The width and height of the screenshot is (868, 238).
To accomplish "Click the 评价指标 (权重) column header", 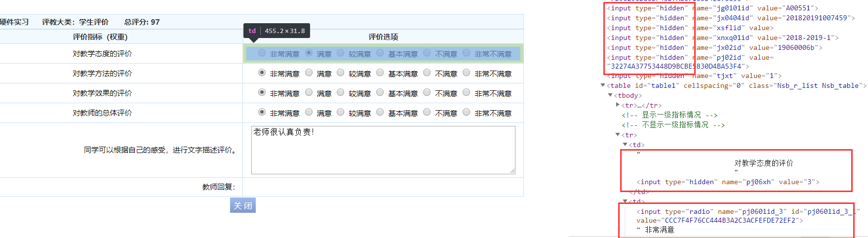I will tap(100, 37).
